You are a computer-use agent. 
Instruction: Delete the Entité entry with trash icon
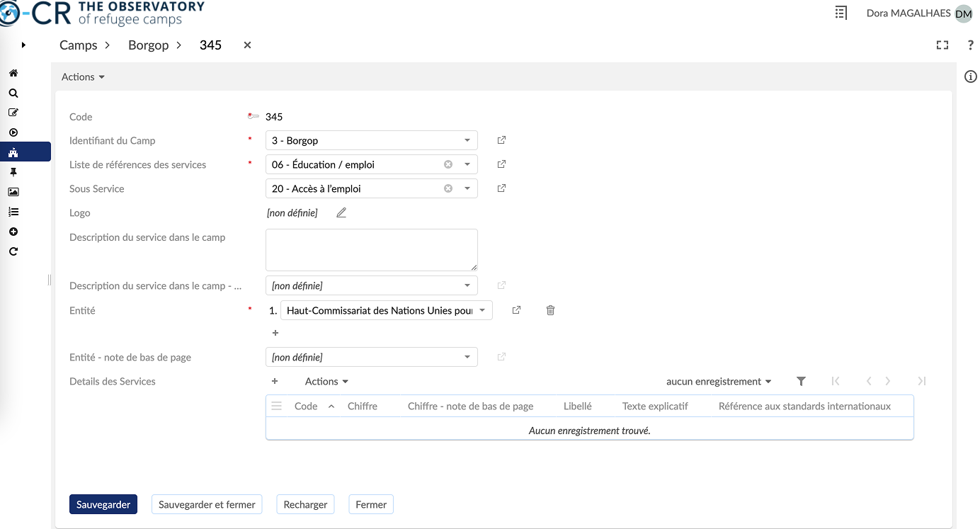click(x=550, y=310)
